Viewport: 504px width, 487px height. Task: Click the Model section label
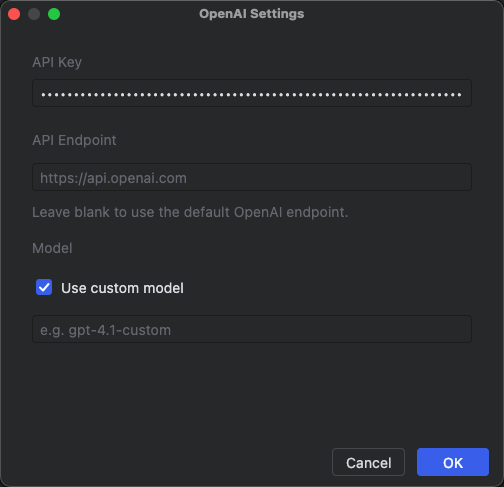[52, 248]
